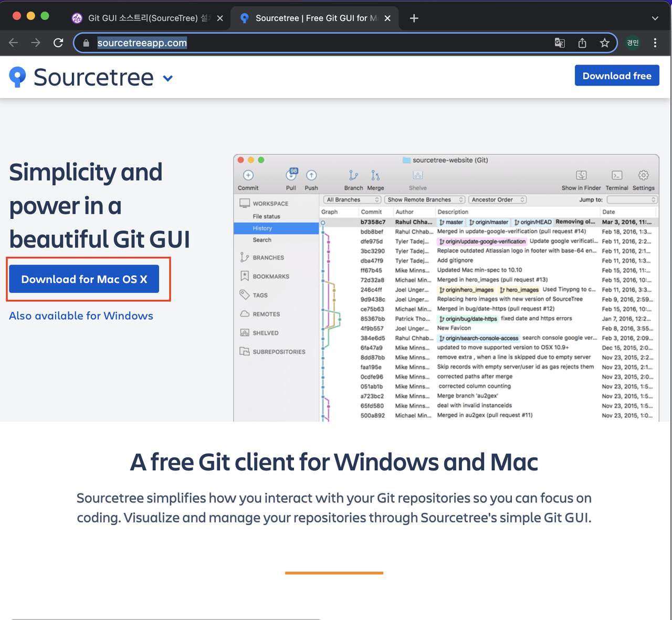The height and width of the screenshot is (620, 672).
Task: Click the Shelve icon in the screenshot
Action: 418,175
